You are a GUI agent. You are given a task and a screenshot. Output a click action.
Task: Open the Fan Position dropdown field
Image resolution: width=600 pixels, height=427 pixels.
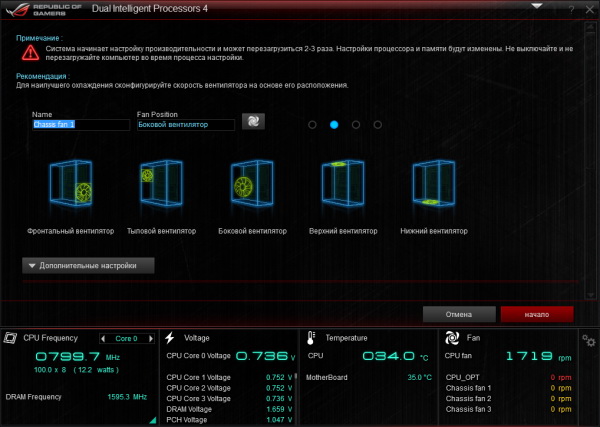pyautogui.click(x=186, y=125)
